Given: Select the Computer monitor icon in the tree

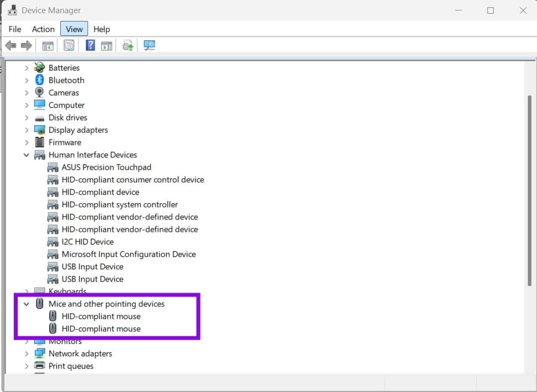Looking at the screenshot, I should pyautogui.click(x=40, y=105).
